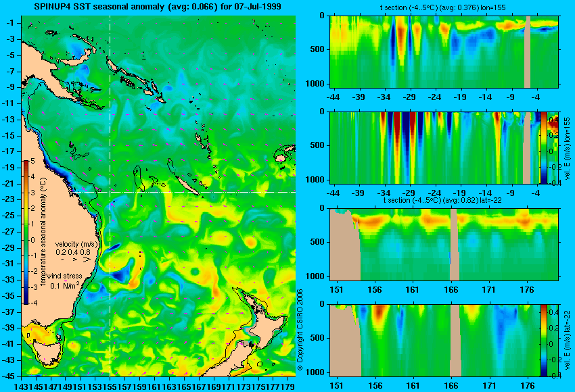Click the "-23" latitude label on map axis
This screenshot has height=392, width=575.
[9, 199]
